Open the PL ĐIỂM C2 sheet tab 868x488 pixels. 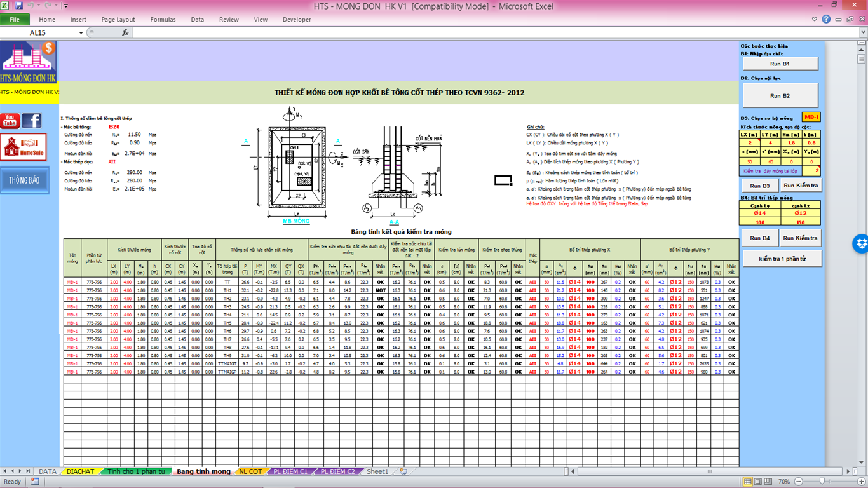[x=337, y=471]
